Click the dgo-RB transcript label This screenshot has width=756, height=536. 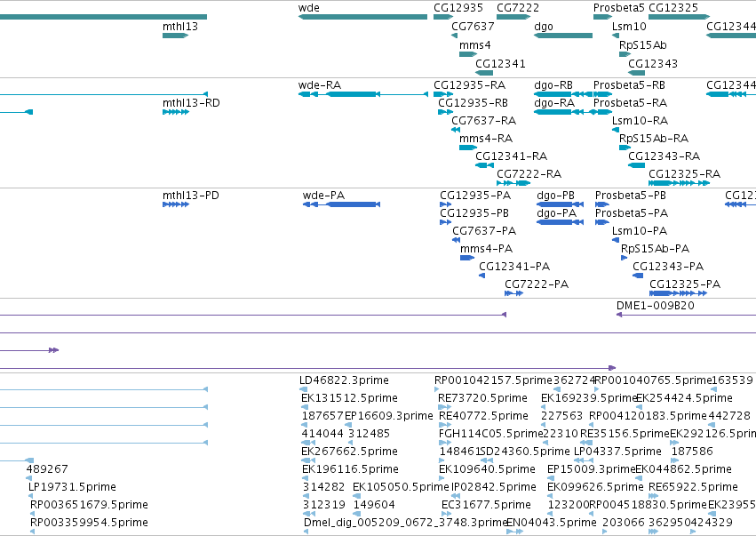click(553, 85)
